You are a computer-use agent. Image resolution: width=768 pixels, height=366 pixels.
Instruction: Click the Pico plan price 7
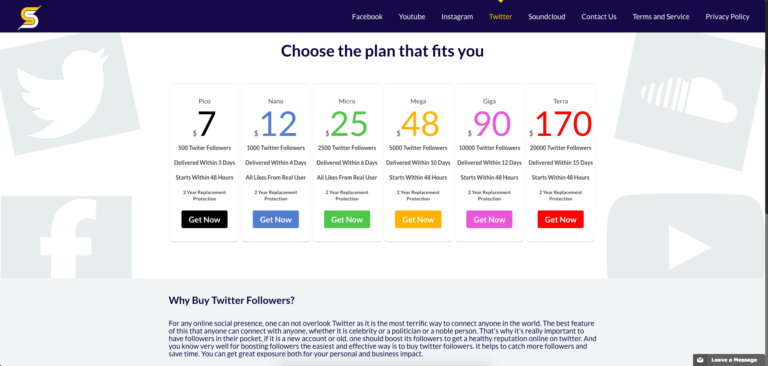(x=207, y=124)
